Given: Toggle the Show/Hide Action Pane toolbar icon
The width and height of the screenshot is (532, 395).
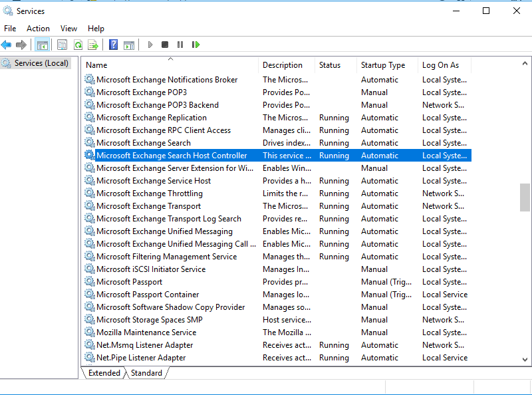Looking at the screenshot, I should (x=129, y=45).
